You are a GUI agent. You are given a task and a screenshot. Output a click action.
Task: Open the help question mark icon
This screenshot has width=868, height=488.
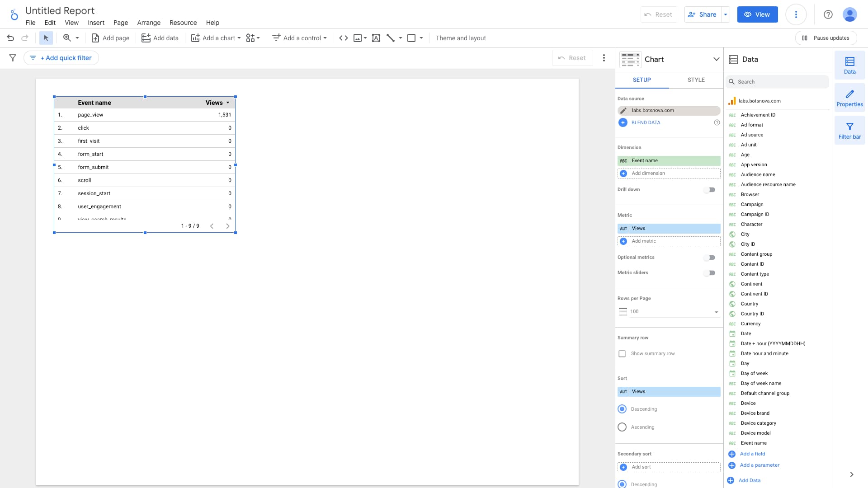[x=828, y=14]
